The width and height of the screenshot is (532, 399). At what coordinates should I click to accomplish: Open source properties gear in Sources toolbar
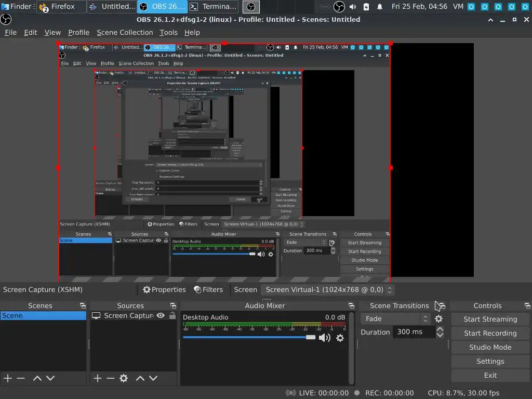(124, 378)
